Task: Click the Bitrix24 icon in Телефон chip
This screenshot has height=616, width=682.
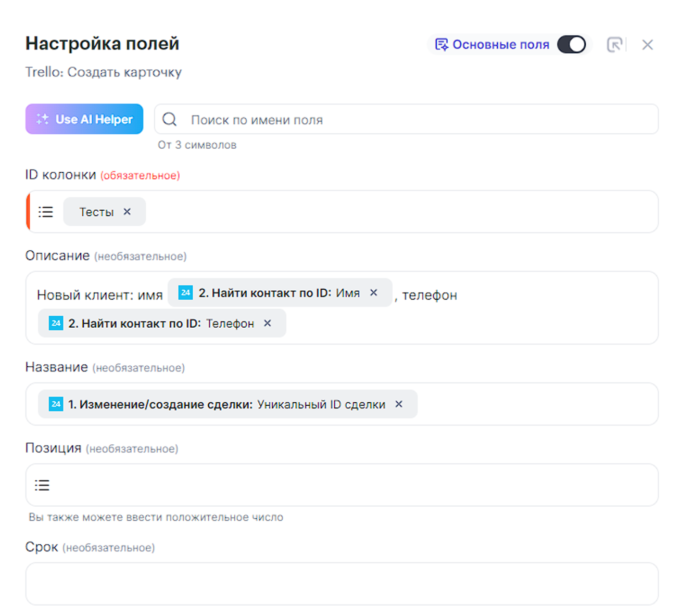Action: tap(56, 323)
